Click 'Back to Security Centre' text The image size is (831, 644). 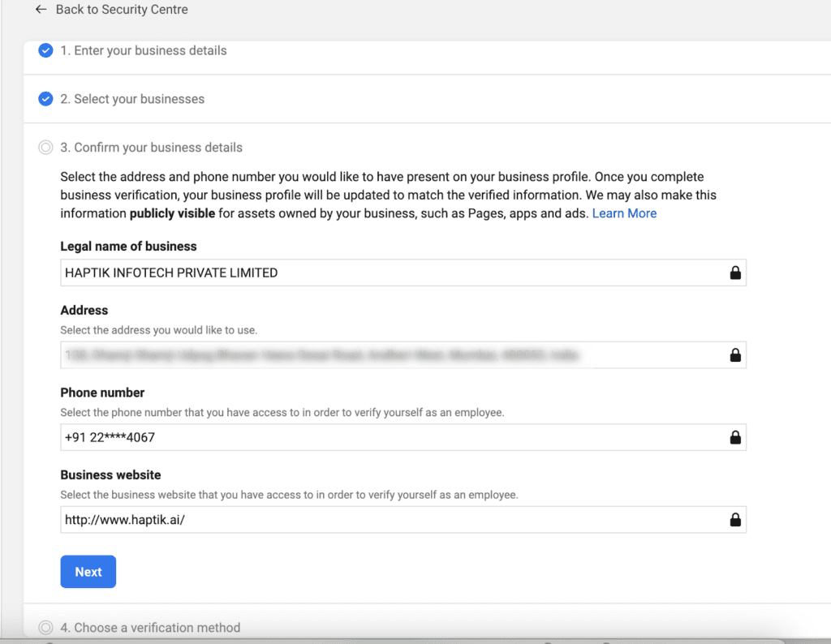pyautogui.click(x=122, y=9)
